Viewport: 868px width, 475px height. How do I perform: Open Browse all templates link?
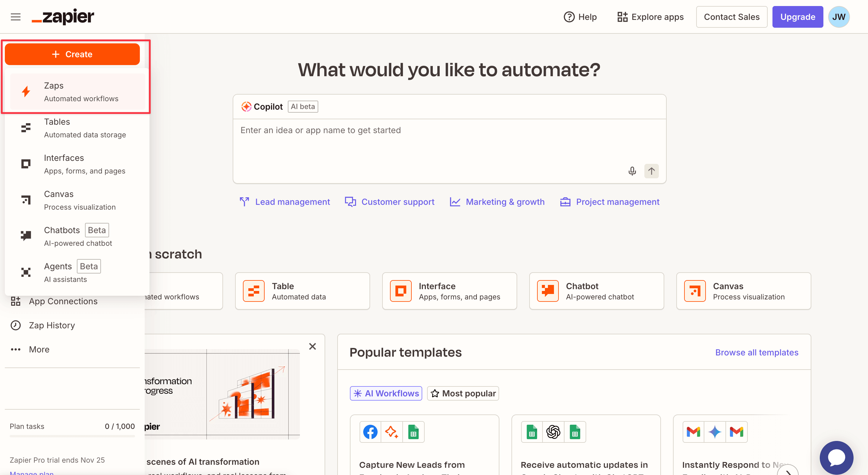(756, 352)
